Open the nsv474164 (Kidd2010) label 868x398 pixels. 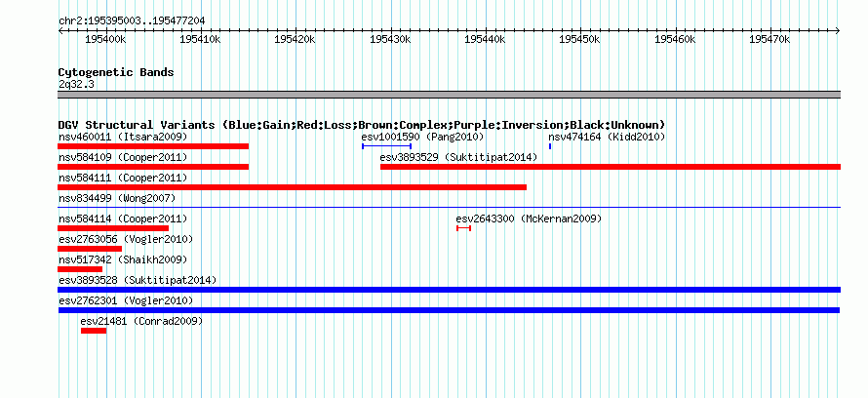[x=607, y=137]
